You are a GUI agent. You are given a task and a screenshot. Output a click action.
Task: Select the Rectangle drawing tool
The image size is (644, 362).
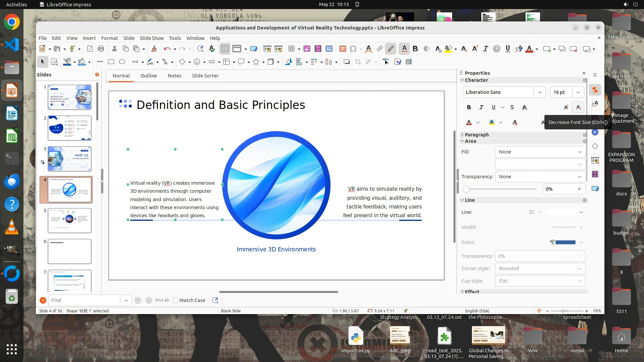click(111, 62)
